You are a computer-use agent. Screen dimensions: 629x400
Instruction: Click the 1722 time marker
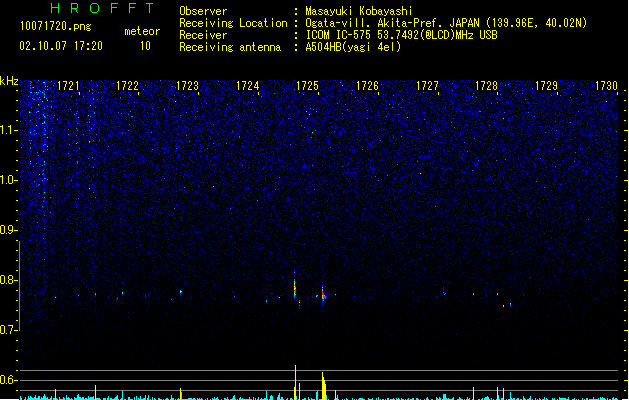tap(128, 86)
